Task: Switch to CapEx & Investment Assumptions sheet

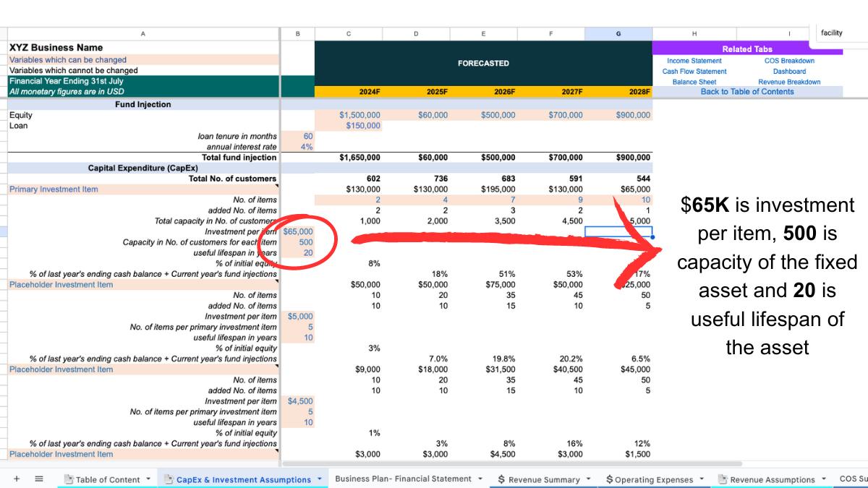Action: (x=242, y=479)
